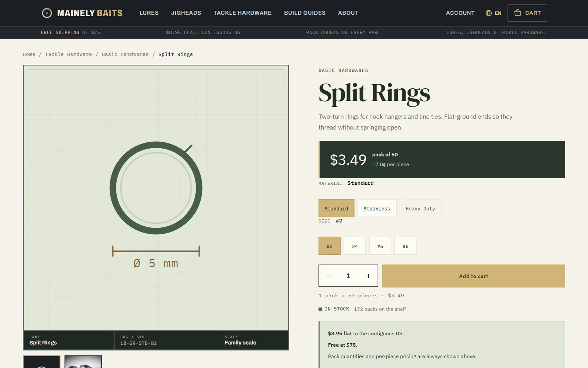Increase quantity with the plus button
588x368 pixels.
point(368,276)
